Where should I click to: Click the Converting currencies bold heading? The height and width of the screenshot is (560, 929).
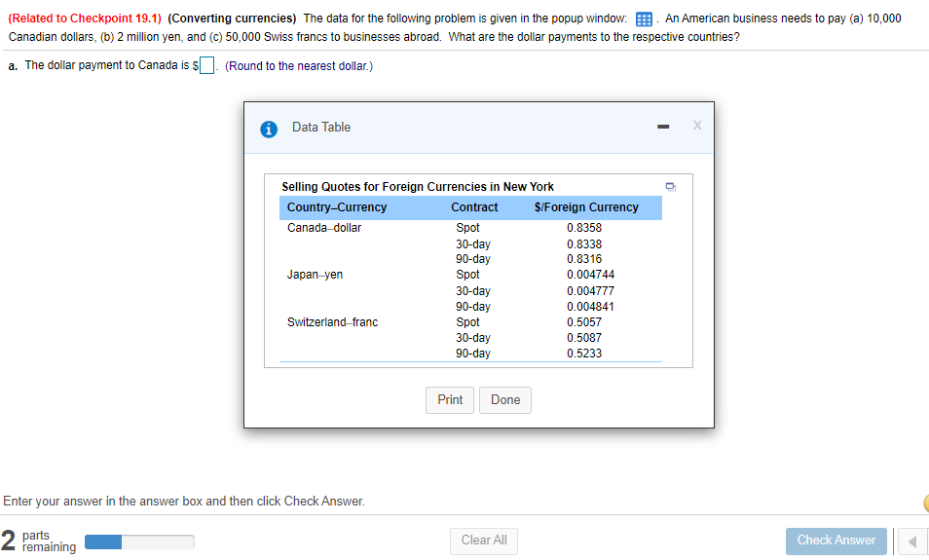[232, 19]
